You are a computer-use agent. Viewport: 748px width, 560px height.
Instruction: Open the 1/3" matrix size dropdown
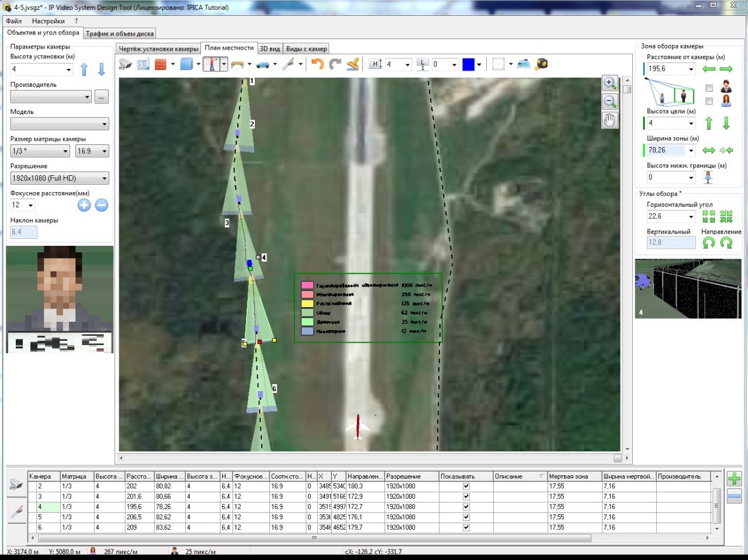(x=65, y=151)
